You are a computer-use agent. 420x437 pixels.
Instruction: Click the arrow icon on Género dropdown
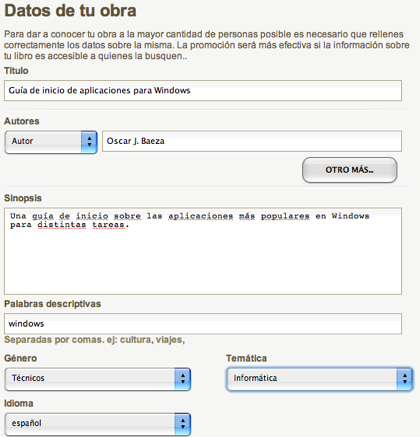[x=183, y=379]
